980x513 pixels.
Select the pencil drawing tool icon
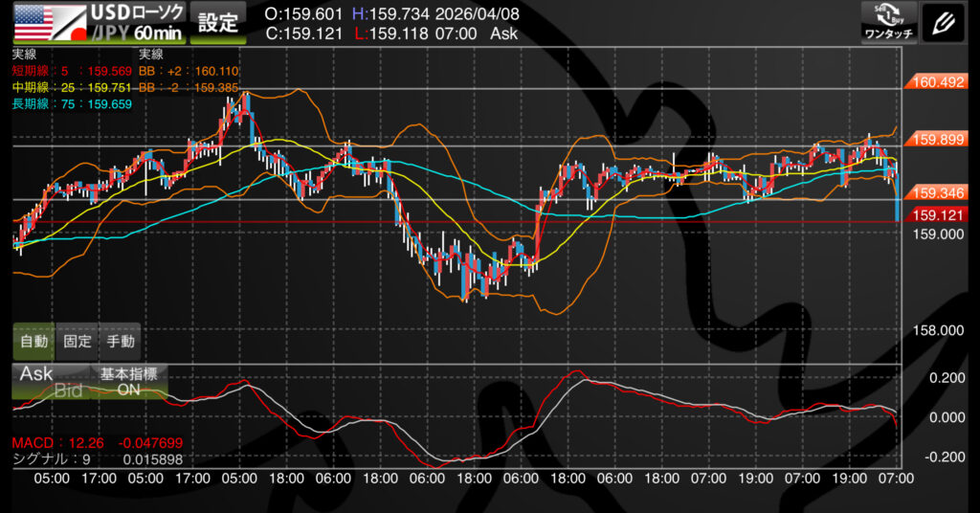point(943,21)
